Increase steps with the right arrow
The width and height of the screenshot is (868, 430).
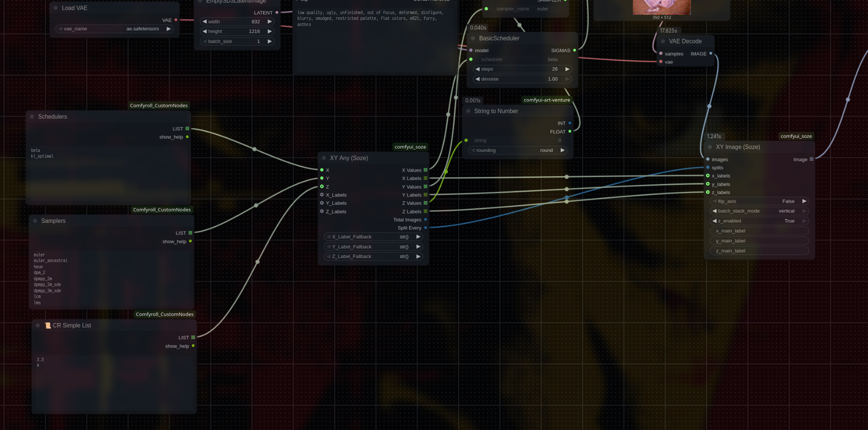pos(567,69)
